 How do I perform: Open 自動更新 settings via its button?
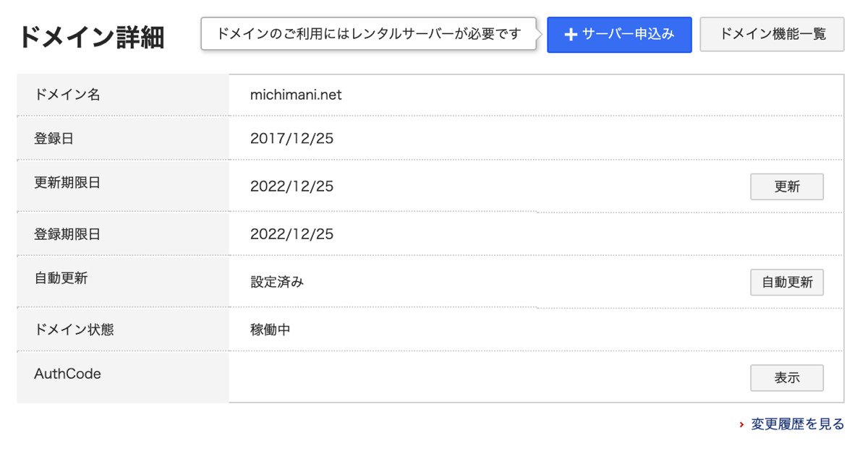pyautogui.click(x=787, y=282)
